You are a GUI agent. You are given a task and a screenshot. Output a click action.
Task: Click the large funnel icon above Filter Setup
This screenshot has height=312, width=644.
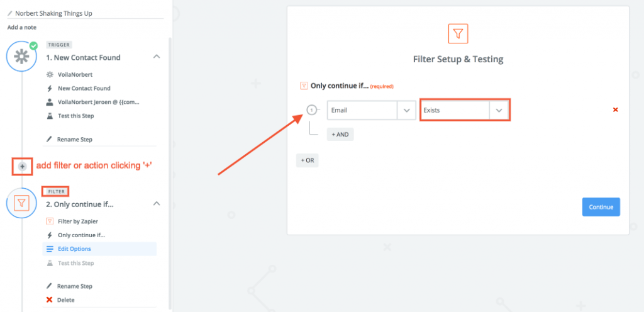pyautogui.click(x=458, y=33)
